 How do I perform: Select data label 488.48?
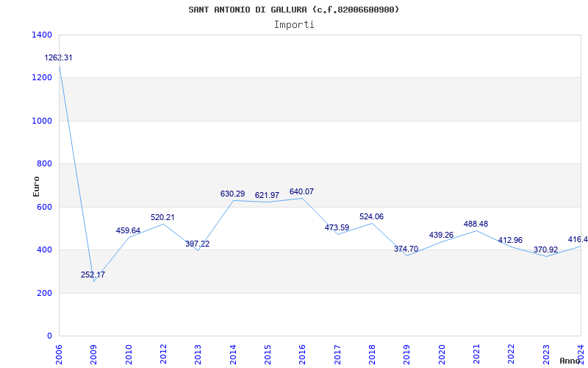476,224
